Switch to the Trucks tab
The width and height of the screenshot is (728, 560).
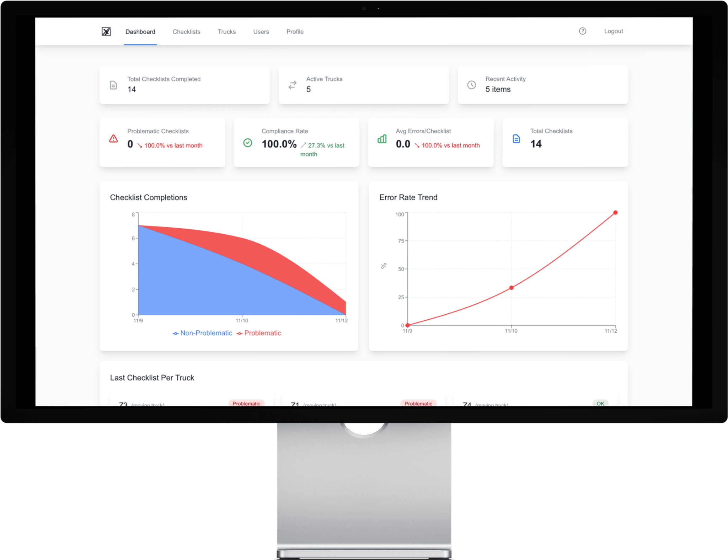(x=226, y=32)
